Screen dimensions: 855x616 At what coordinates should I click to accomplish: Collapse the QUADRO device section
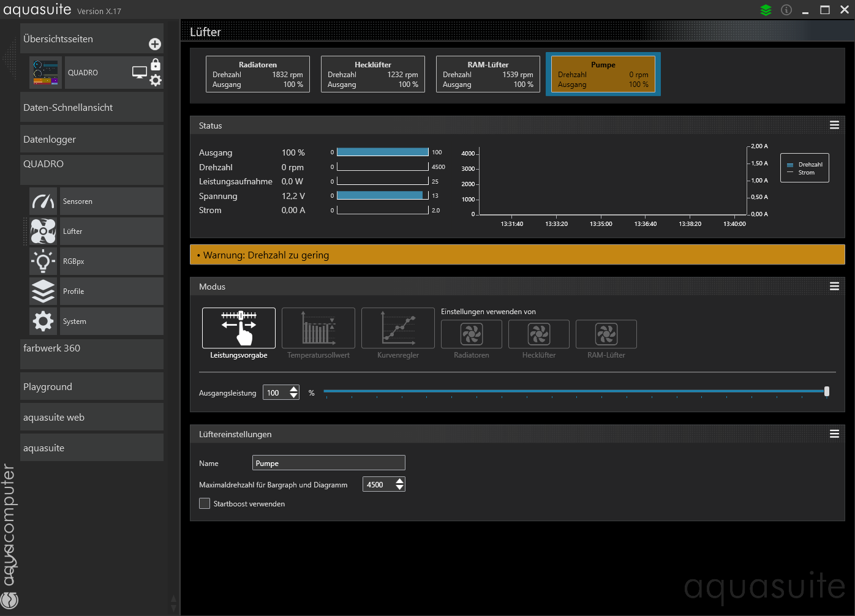[92, 170]
